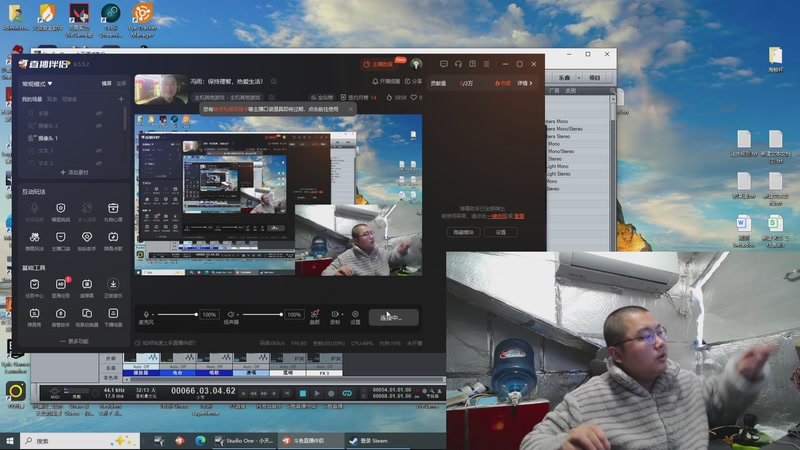This screenshot has width=800, height=450.
Task: Mute the speaker icon in control bar
Action: pyautogui.click(x=231, y=314)
